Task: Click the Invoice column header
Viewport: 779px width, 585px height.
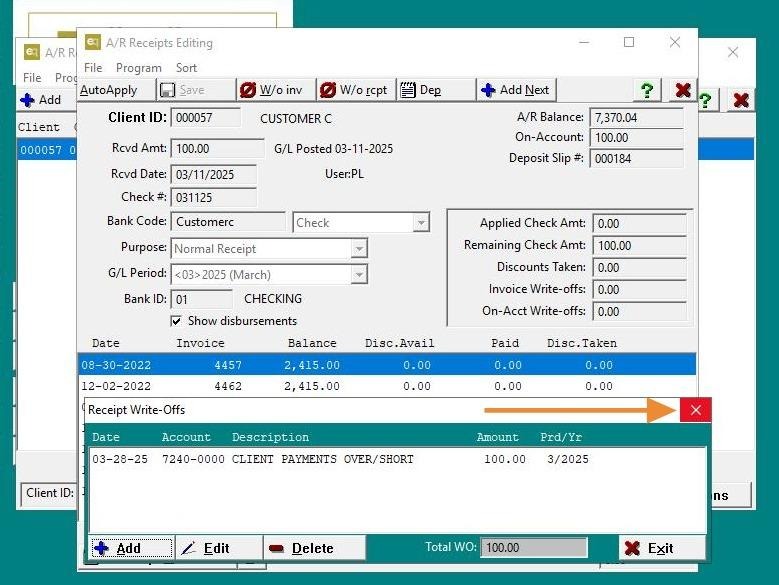Action: click(200, 343)
